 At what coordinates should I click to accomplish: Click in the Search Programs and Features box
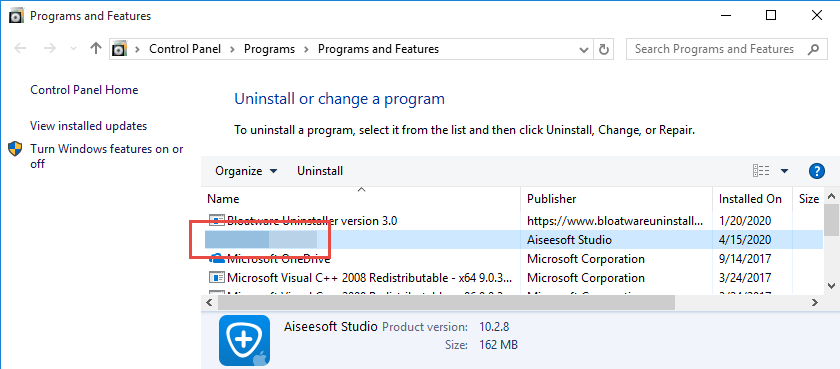coord(715,49)
